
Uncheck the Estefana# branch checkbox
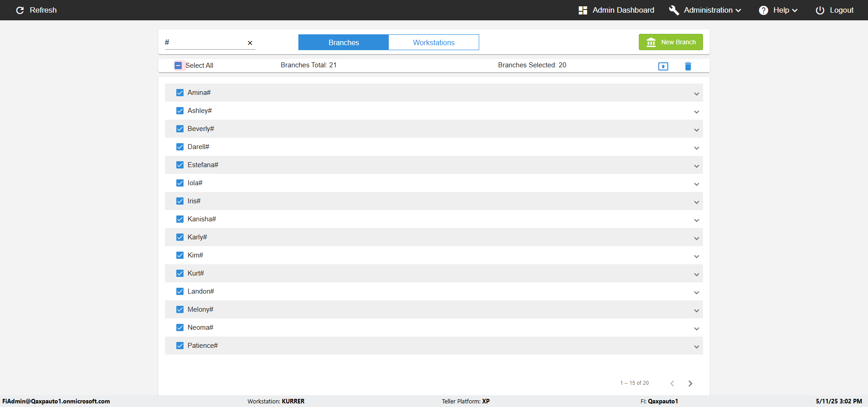pyautogui.click(x=180, y=165)
